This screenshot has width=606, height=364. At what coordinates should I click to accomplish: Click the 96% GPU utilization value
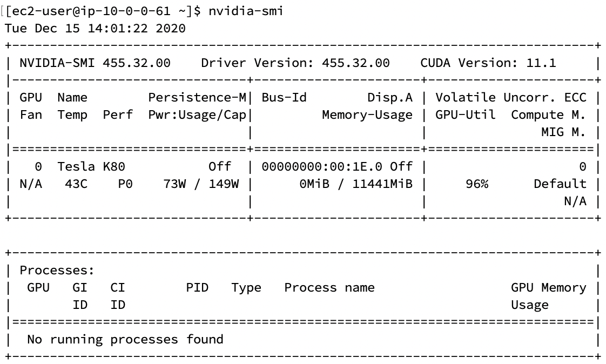click(x=477, y=184)
